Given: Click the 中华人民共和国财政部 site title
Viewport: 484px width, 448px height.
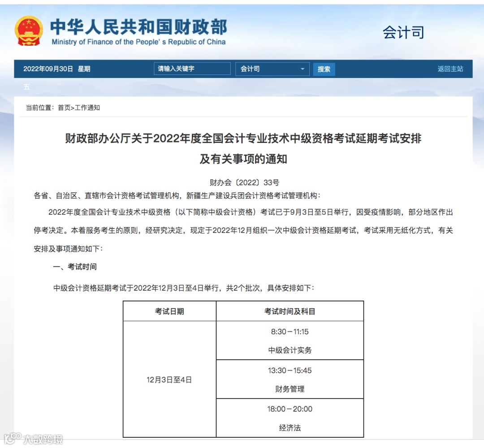Looking at the screenshot, I should point(138,26).
